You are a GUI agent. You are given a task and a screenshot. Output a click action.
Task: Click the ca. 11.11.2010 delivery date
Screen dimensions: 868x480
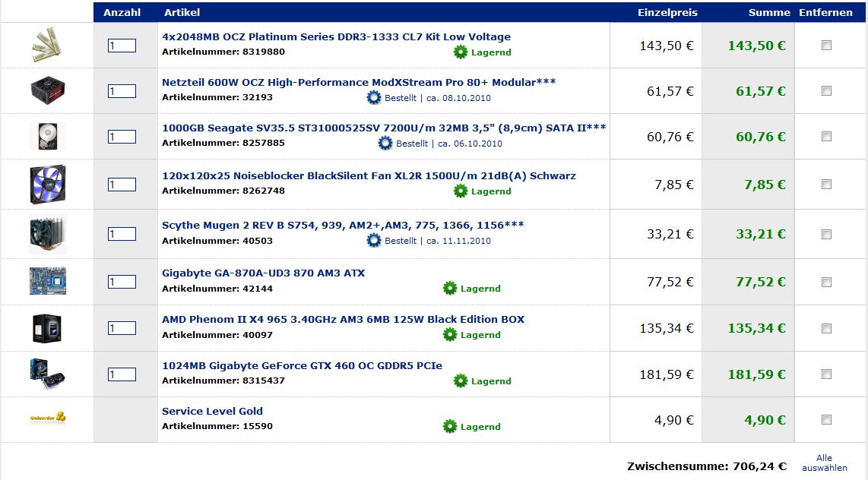click(x=458, y=241)
